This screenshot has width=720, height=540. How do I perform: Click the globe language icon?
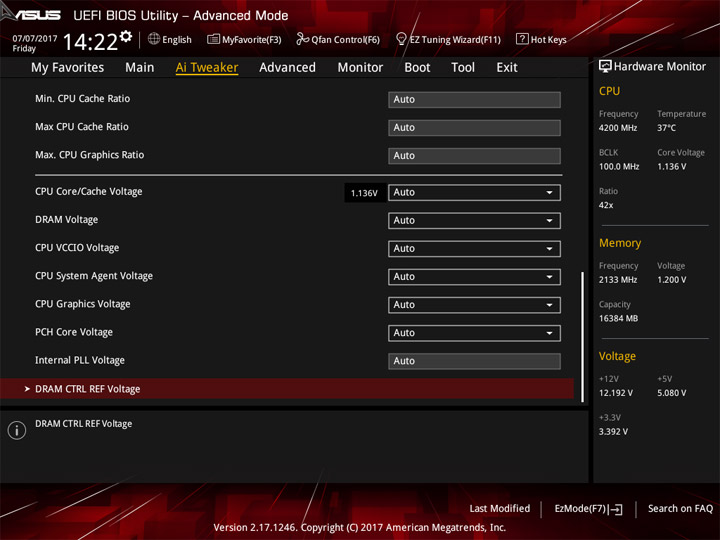coord(154,39)
